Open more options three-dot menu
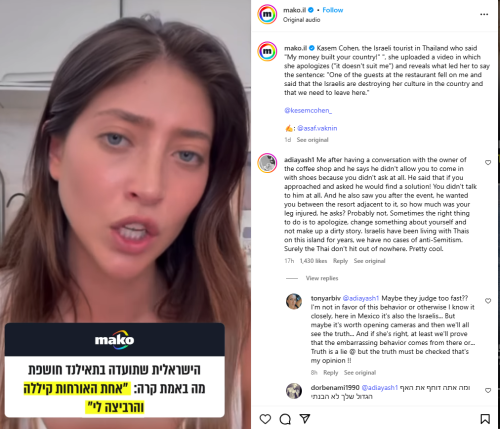 pos(484,14)
